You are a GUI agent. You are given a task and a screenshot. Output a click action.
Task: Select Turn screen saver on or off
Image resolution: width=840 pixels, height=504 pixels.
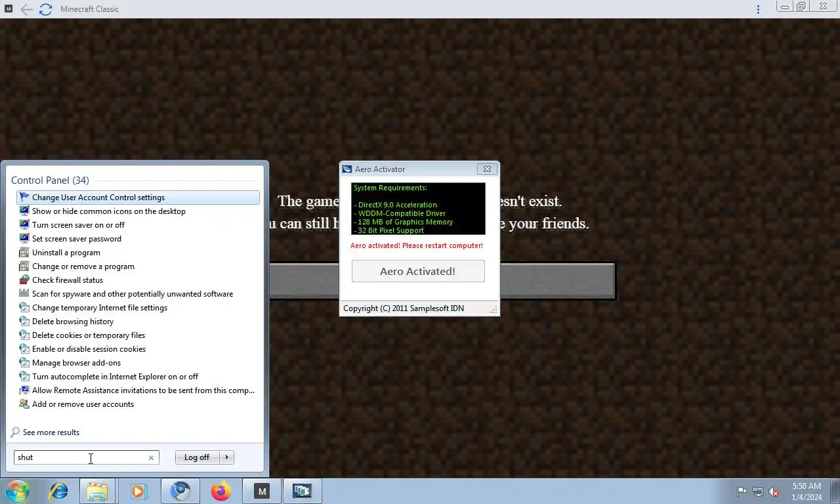138,225
